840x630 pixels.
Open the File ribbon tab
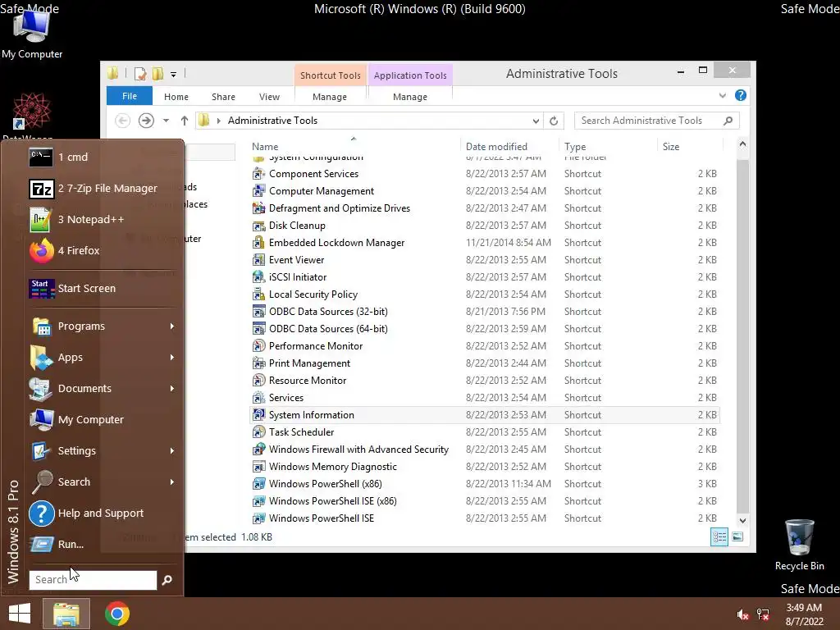130,96
